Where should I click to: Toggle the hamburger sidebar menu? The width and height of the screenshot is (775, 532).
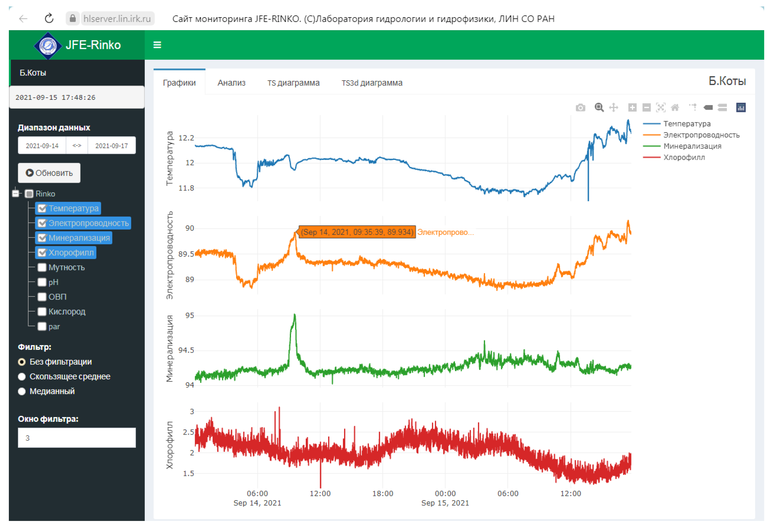(157, 45)
